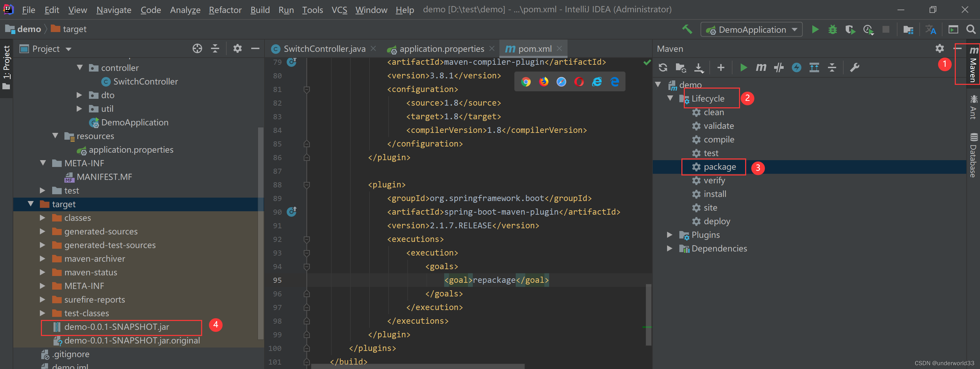Click Add Maven Projects plus icon
The image size is (980, 369).
pyautogui.click(x=721, y=68)
